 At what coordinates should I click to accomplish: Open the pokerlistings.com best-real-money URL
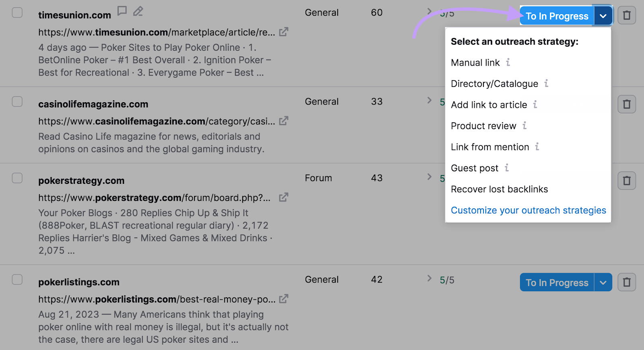[157, 299]
